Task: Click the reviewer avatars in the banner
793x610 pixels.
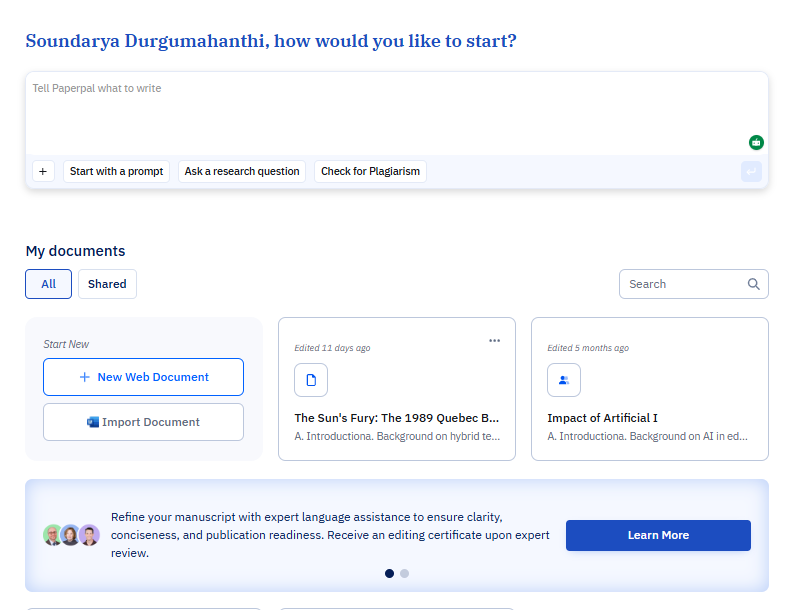Action: pos(71,535)
